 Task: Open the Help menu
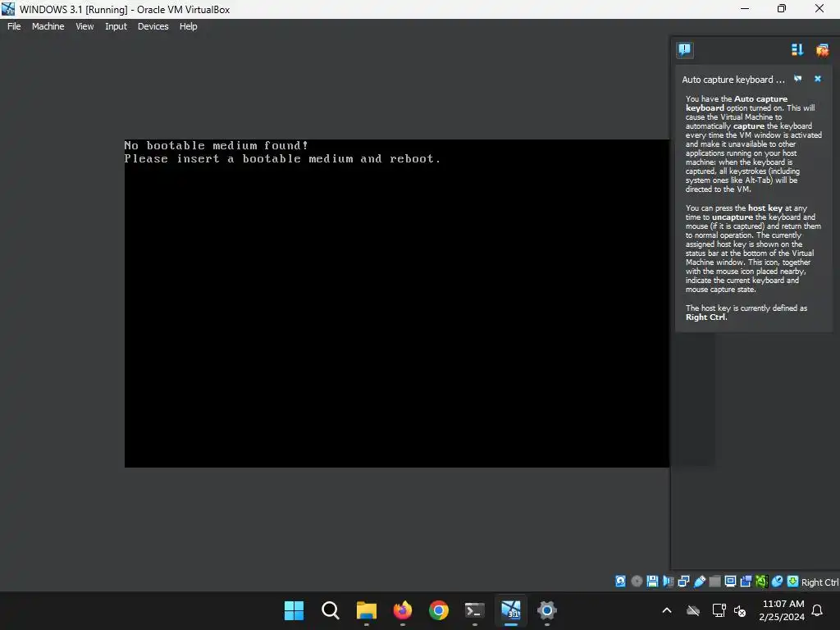pos(188,26)
